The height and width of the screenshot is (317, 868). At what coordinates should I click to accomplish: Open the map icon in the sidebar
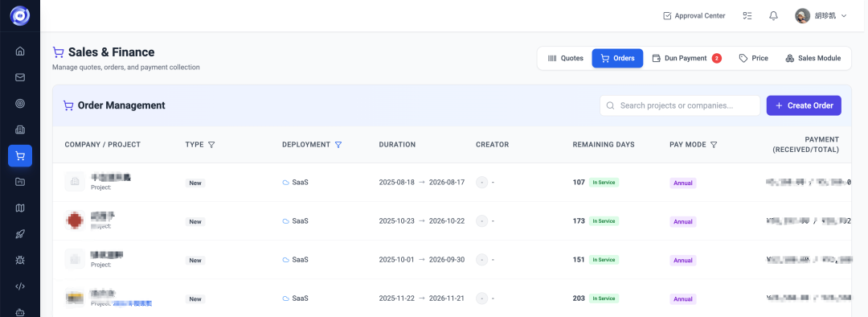20,208
